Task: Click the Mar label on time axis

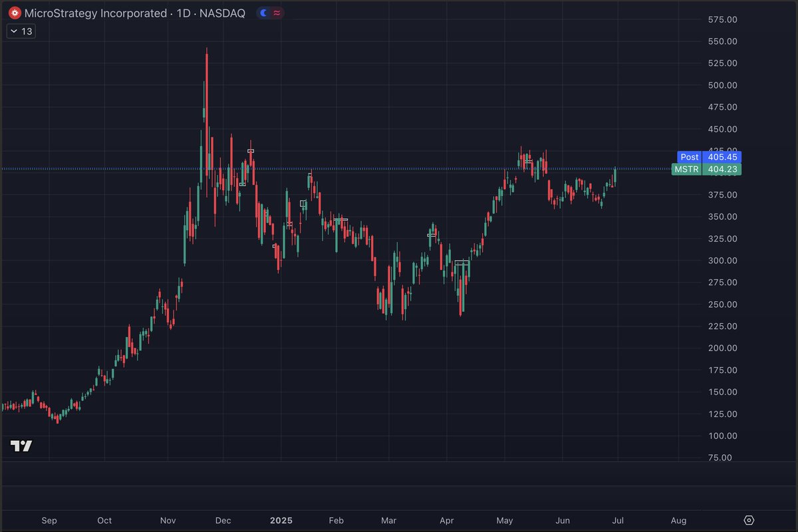Action: click(x=389, y=520)
